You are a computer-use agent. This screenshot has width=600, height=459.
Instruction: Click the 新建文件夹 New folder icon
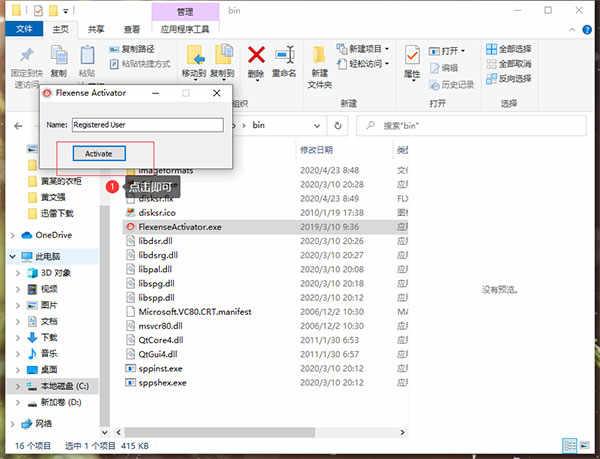pyautogui.click(x=319, y=56)
